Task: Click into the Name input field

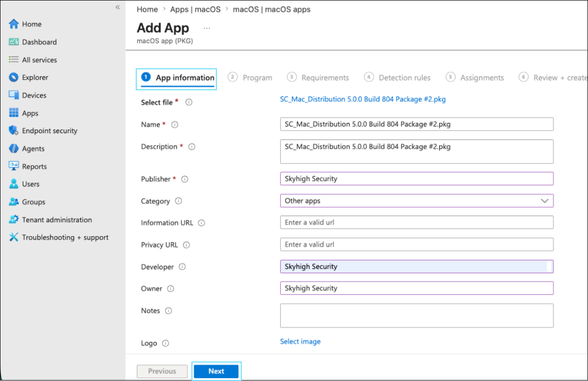Action: pos(417,124)
